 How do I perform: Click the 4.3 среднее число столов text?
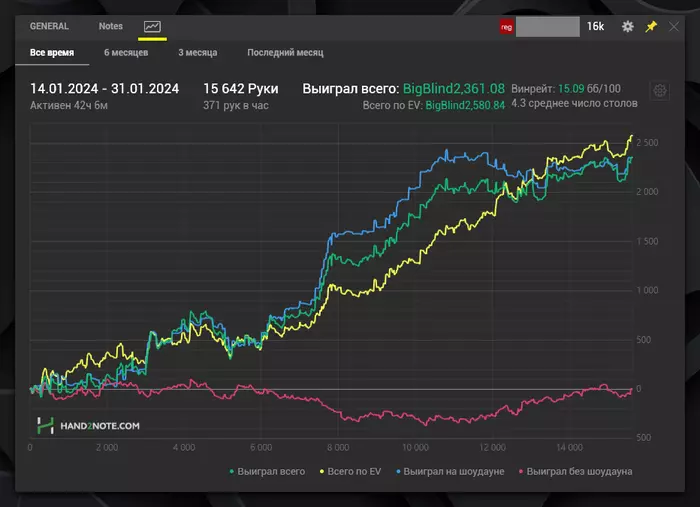(574, 104)
